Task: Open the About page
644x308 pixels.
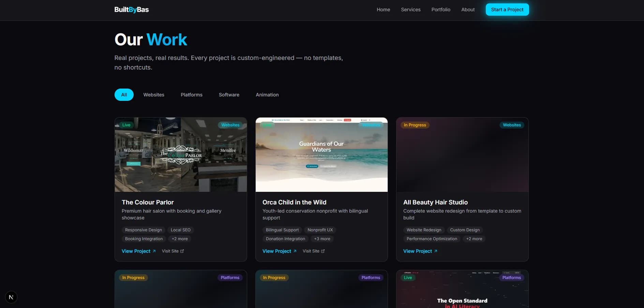Action: point(468,10)
